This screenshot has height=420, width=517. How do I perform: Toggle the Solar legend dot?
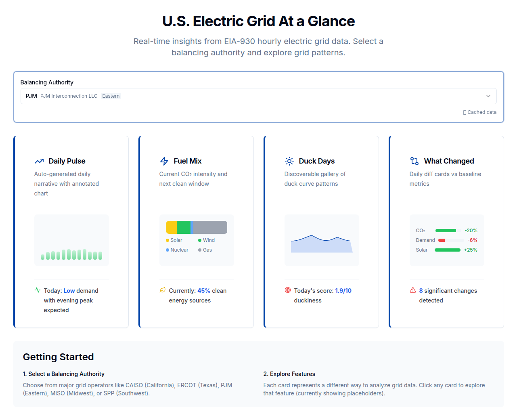coord(168,240)
